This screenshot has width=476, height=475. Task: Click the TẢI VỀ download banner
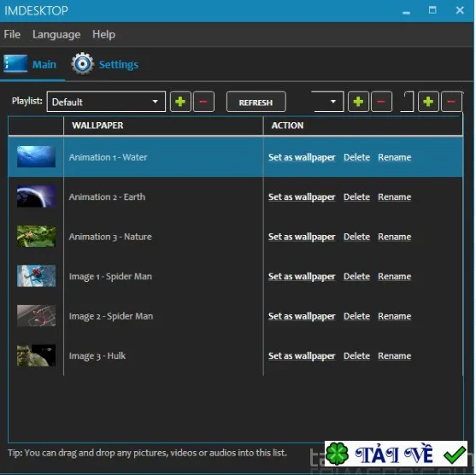(x=396, y=454)
